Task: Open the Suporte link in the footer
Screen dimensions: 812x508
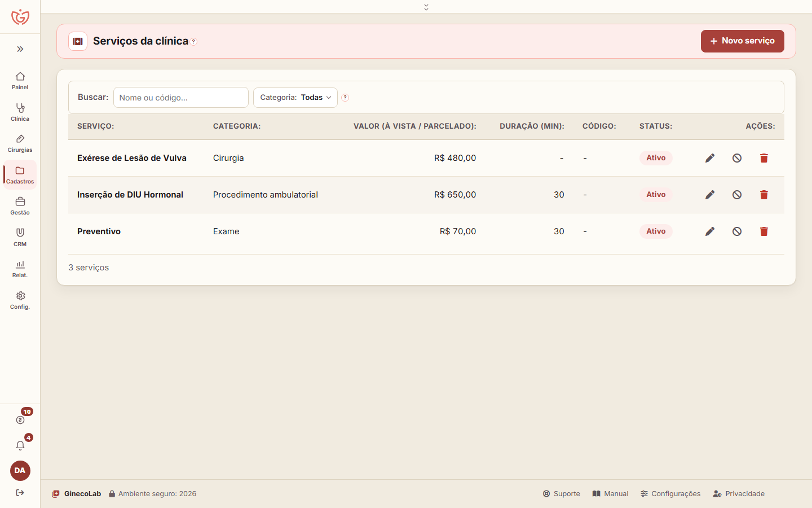Action: pyautogui.click(x=561, y=494)
